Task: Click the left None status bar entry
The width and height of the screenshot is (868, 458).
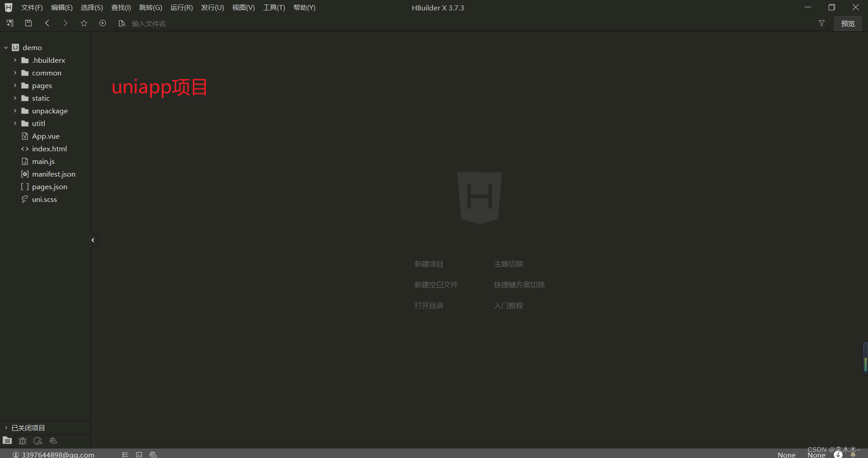Action: pyautogui.click(x=786, y=455)
